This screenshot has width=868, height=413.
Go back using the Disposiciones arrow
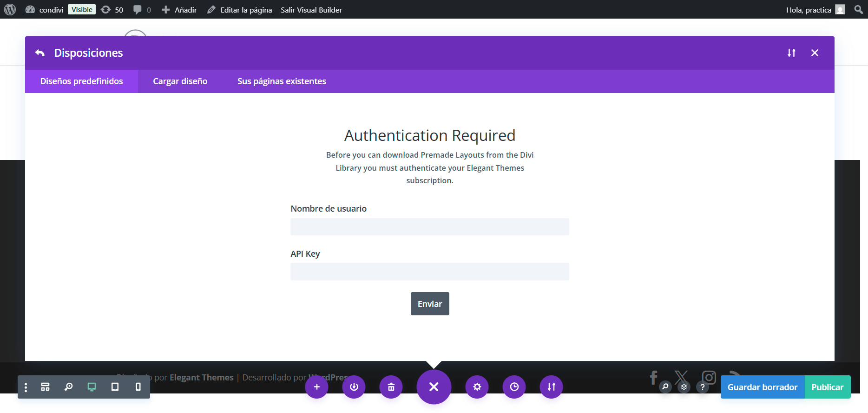click(x=40, y=53)
